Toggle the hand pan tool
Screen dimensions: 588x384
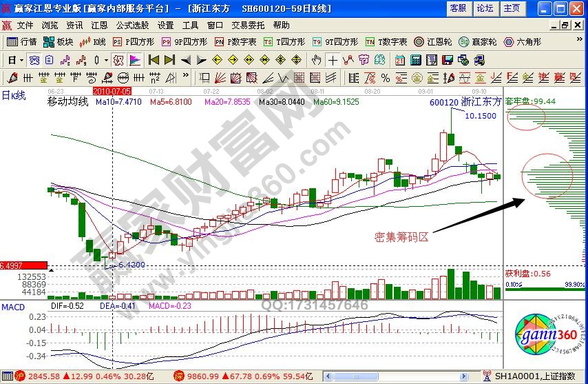[316, 59]
